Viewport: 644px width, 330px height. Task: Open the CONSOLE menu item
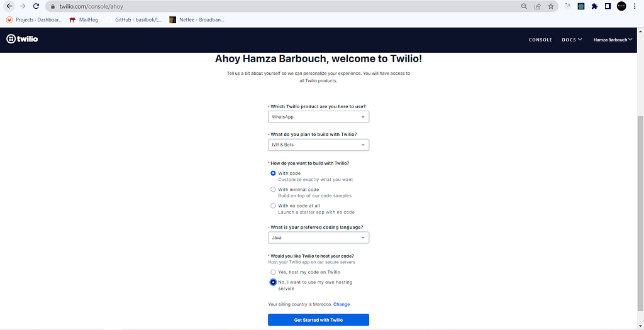540,40
